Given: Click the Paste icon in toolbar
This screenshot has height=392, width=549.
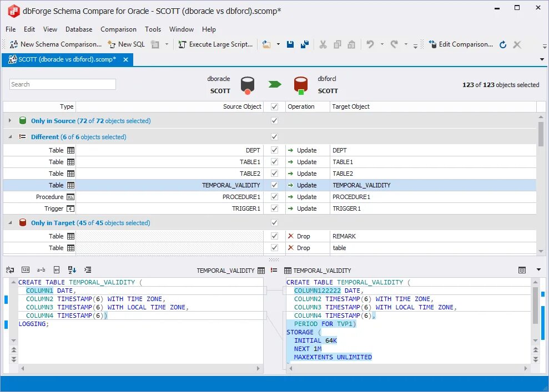Looking at the screenshot, I should click(x=351, y=44).
